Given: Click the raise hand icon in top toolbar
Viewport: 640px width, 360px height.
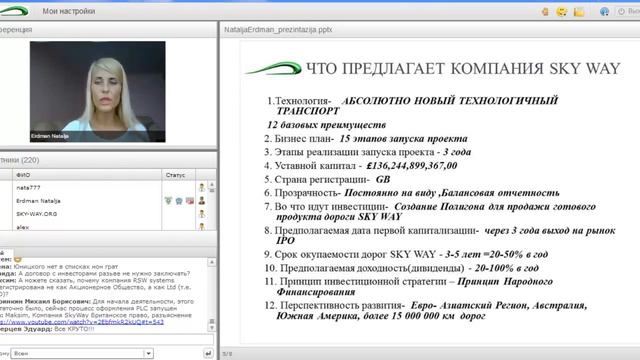Looking at the screenshot, I should (545, 11).
